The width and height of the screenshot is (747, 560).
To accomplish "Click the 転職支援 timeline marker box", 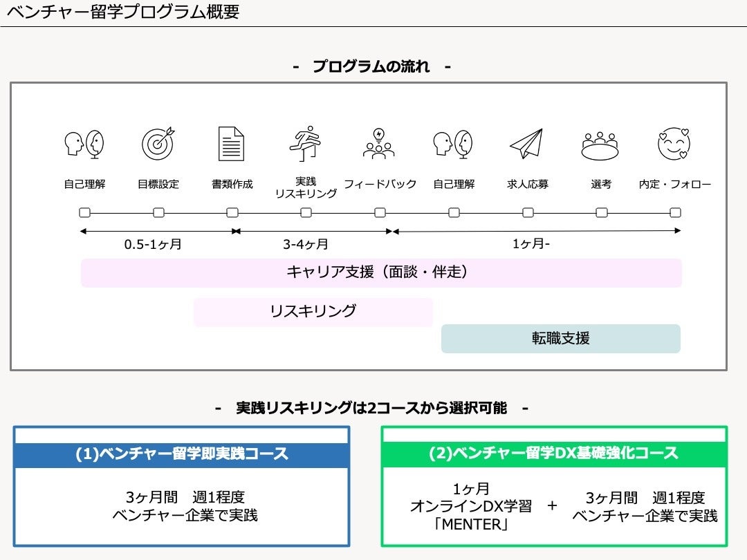I will [x=560, y=339].
